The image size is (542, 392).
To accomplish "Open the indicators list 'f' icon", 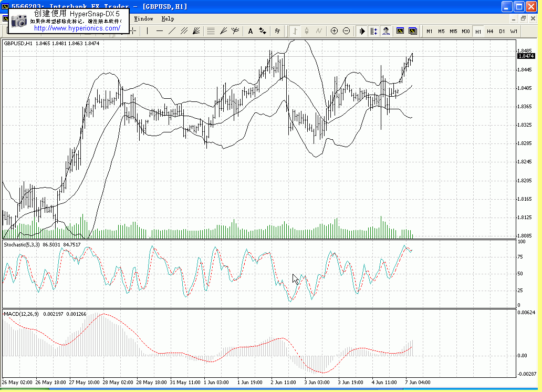I will click(x=277, y=31).
